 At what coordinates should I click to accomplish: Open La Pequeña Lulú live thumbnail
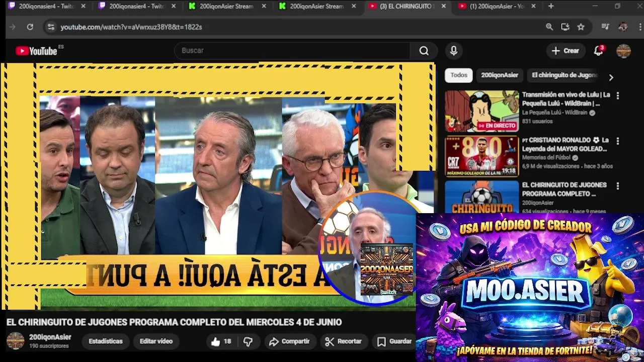coord(481,111)
